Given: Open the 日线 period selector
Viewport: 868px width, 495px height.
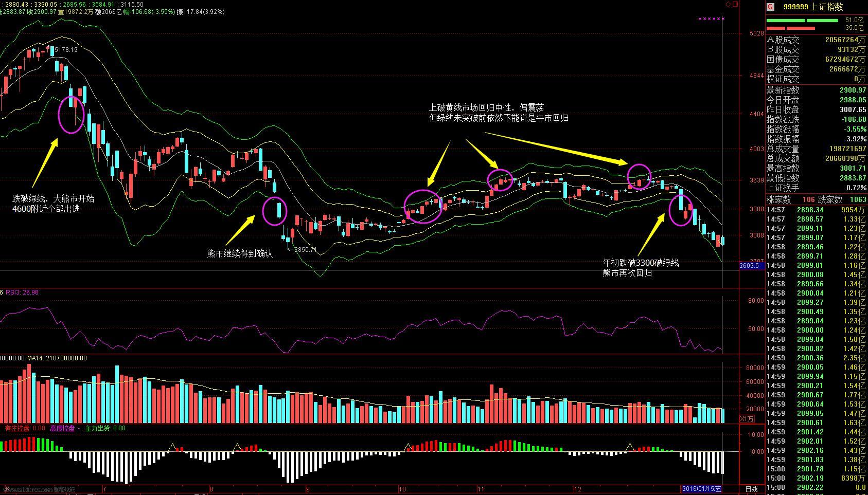Looking at the screenshot, I should (752, 489).
